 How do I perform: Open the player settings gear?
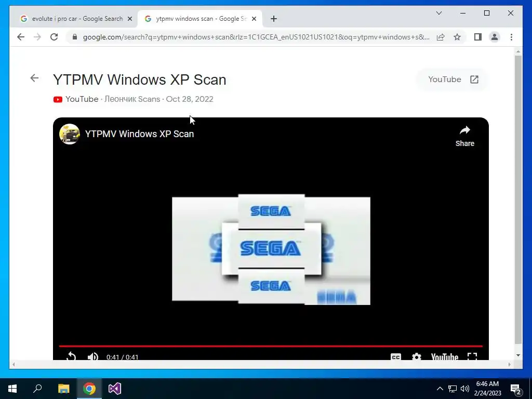point(417,357)
